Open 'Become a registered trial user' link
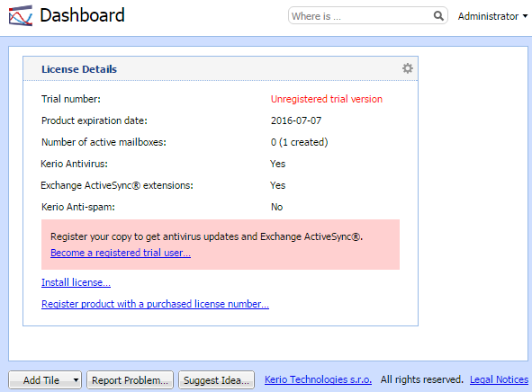This screenshot has height=392, width=532. 121,253
